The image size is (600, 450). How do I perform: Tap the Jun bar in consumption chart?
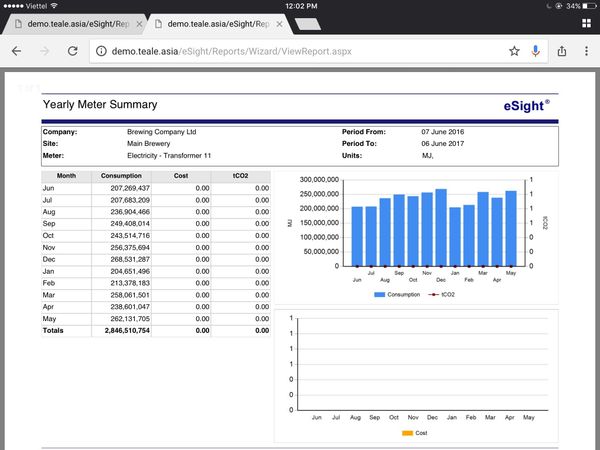click(x=357, y=236)
